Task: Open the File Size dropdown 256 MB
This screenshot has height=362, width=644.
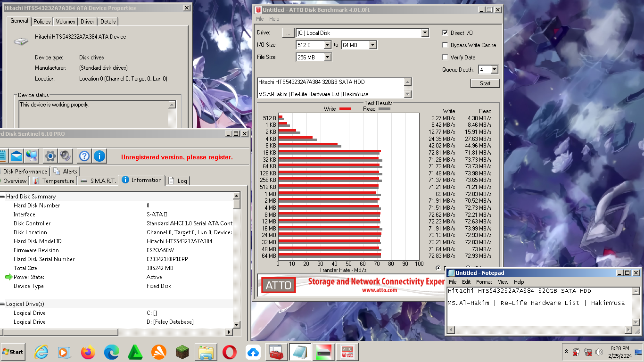Action: 328,57
